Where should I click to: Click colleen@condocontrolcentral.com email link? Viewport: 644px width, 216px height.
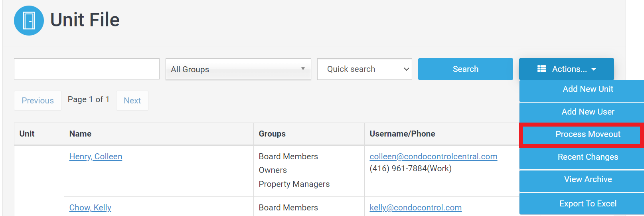point(433,157)
